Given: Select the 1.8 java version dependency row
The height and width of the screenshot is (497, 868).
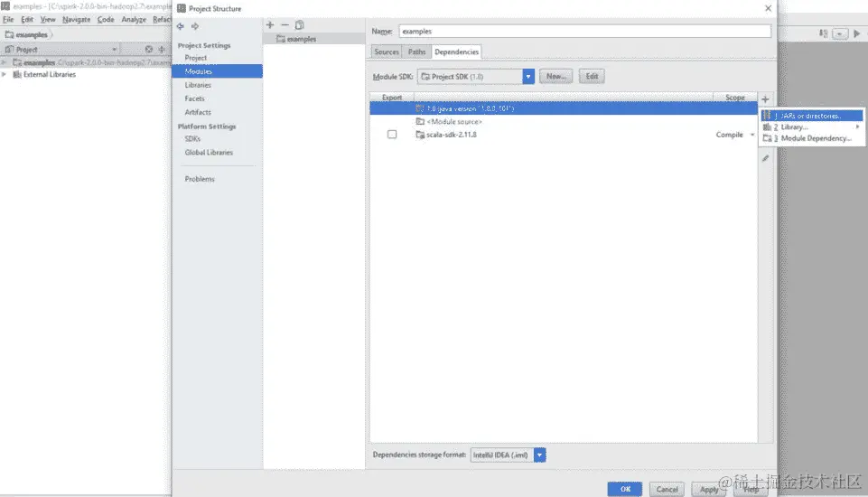Looking at the screenshot, I should [564, 108].
